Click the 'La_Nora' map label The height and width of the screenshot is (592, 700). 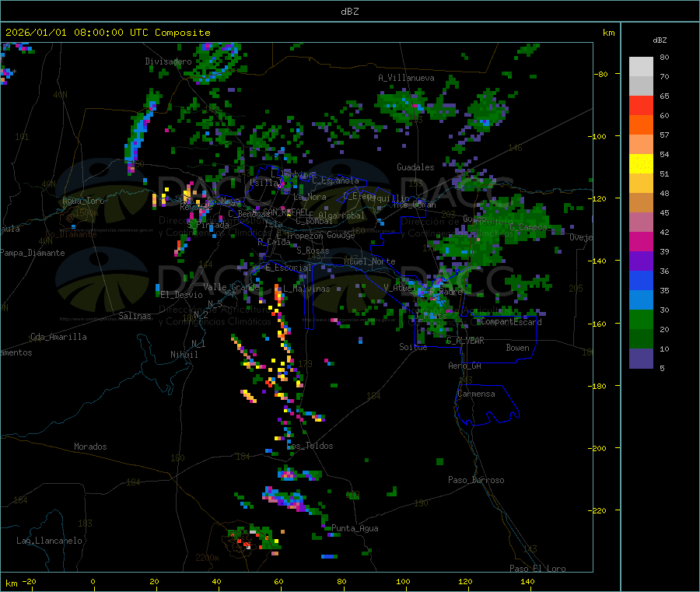coord(310,197)
